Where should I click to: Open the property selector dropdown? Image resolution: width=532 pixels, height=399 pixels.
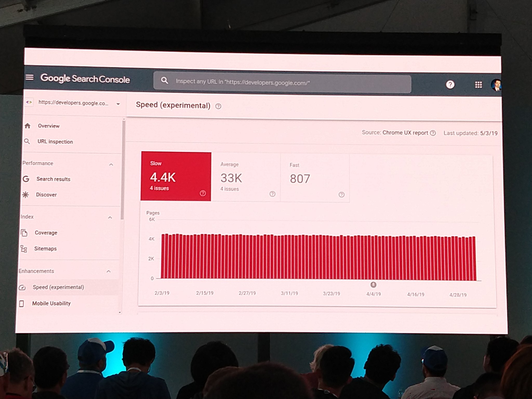[x=118, y=104]
